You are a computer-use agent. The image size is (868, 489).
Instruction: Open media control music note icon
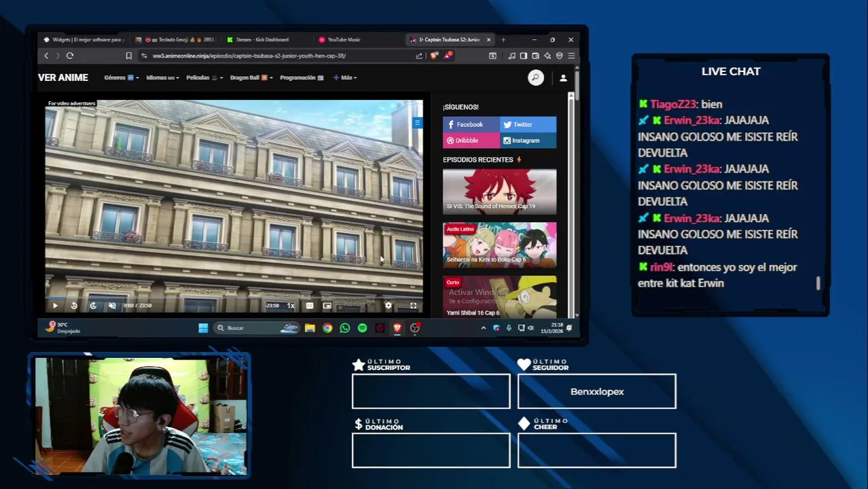[x=512, y=56]
